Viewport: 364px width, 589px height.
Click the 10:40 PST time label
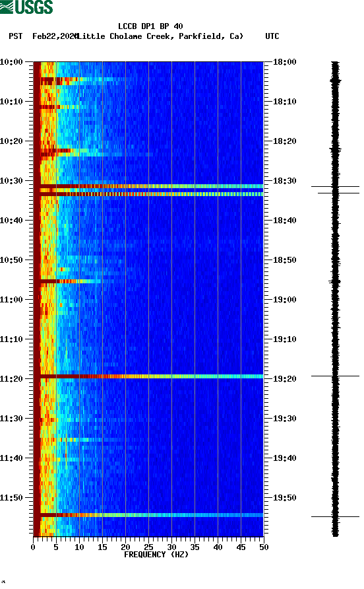[x=12, y=221]
